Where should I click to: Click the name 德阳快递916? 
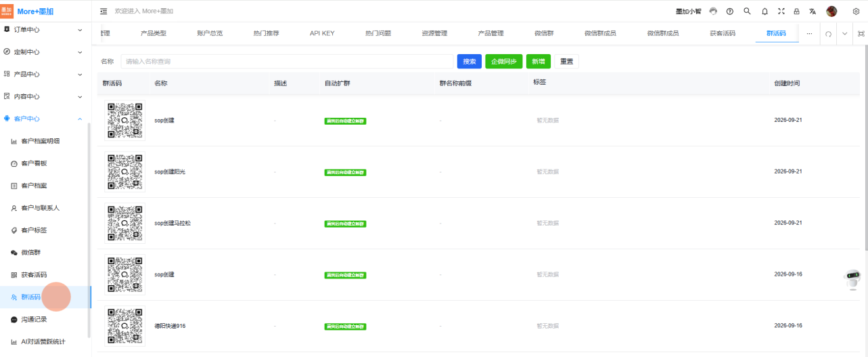pyautogui.click(x=170, y=326)
